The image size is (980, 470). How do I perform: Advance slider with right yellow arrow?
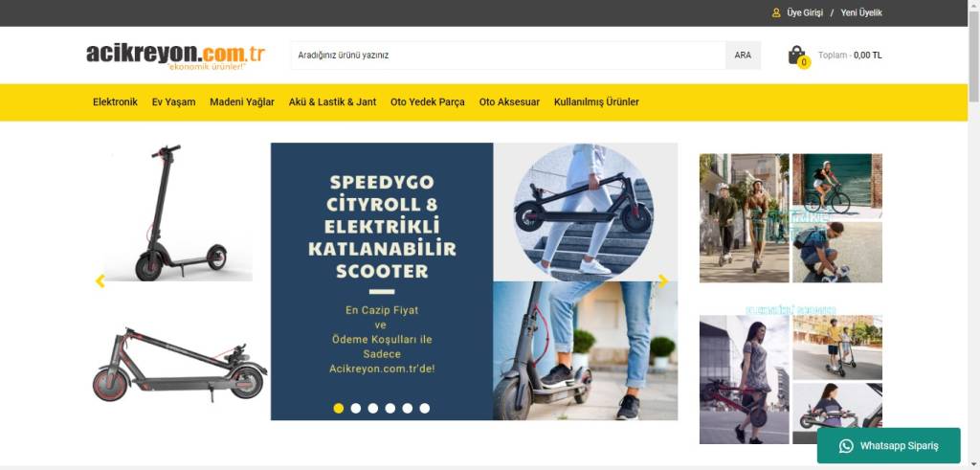tap(663, 281)
